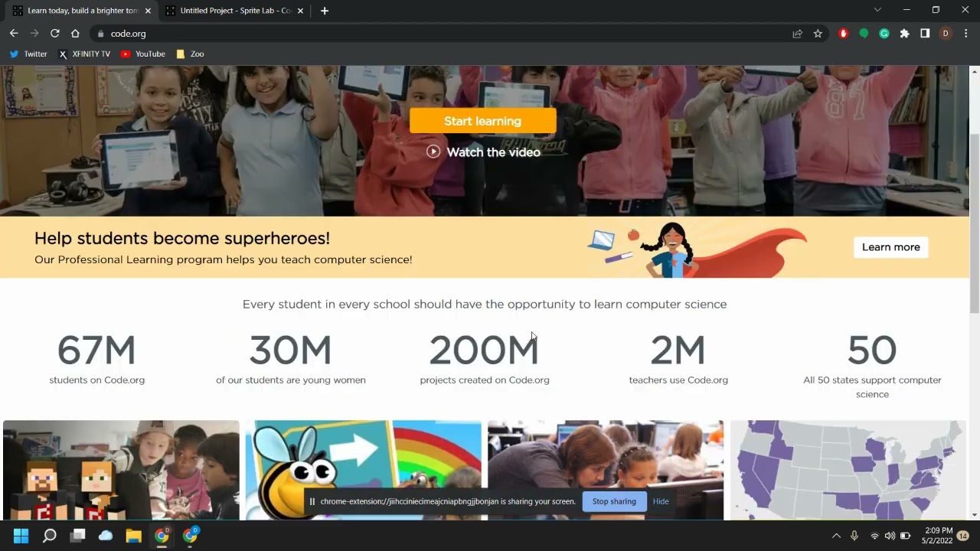
Task: Click the pause icon in sharing bar
Action: (x=312, y=501)
